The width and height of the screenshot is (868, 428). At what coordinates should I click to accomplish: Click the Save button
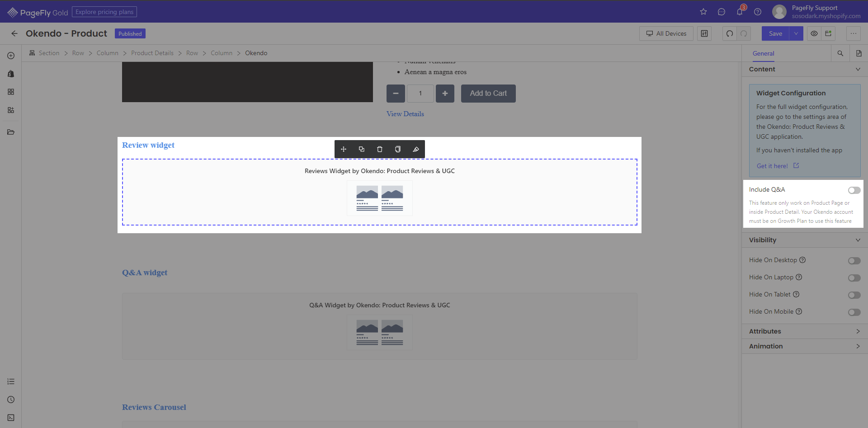[x=775, y=33]
